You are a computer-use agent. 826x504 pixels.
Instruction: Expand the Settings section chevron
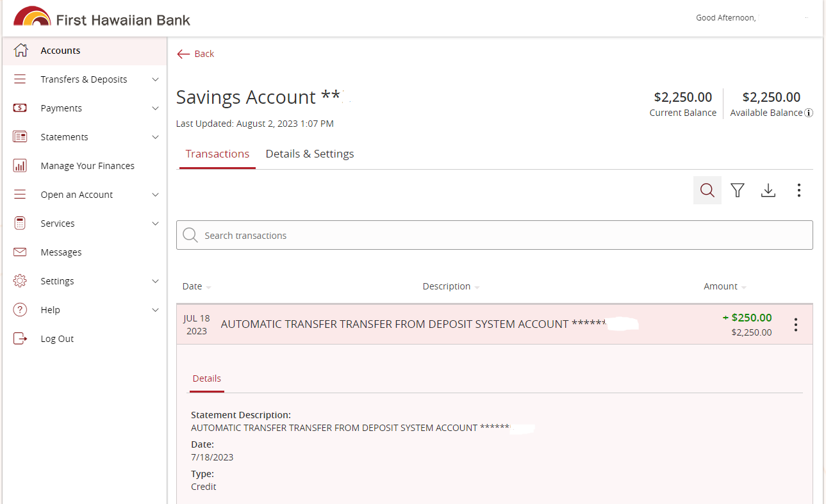click(154, 280)
